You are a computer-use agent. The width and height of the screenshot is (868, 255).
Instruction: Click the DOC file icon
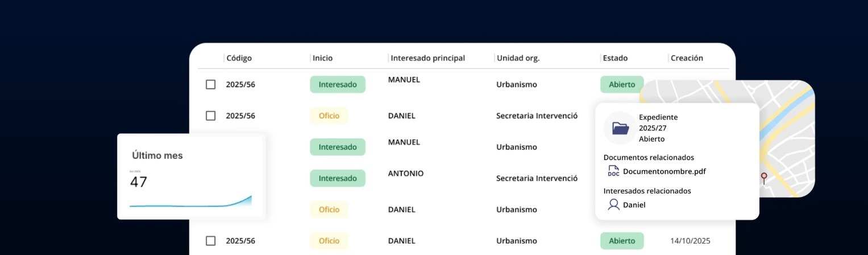[x=613, y=171]
